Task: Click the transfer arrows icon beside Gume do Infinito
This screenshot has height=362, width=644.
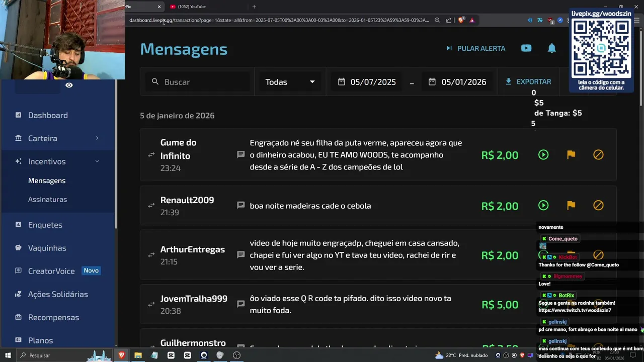Action: (x=151, y=155)
